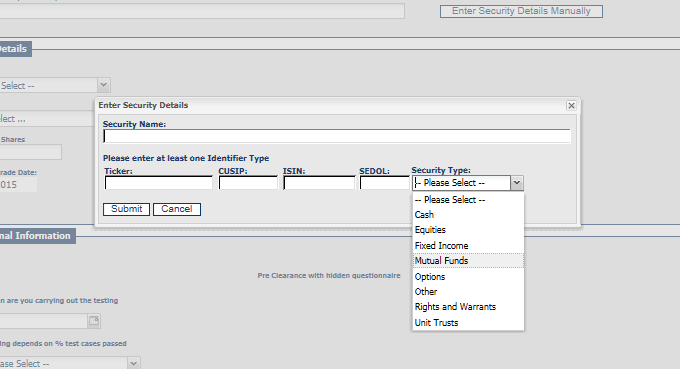Viewport: 680px width, 369px height.
Task: Click the ISIN input field
Action: pos(319,183)
